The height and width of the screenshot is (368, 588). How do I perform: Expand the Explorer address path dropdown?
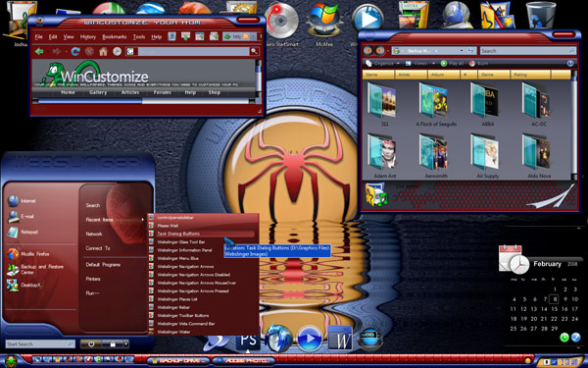click(x=462, y=51)
